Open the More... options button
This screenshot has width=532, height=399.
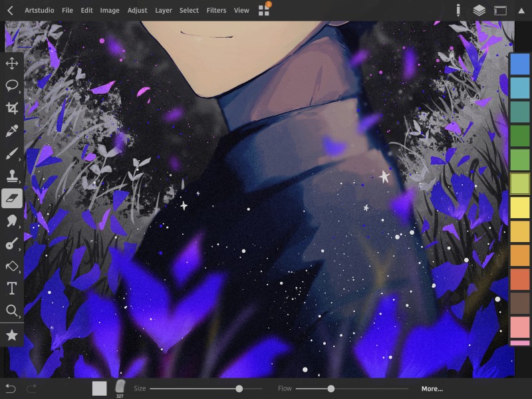pyautogui.click(x=432, y=389)
